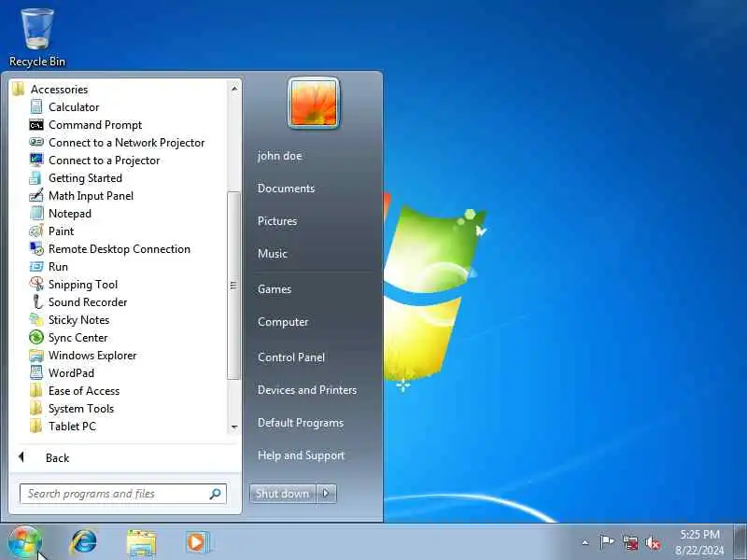Viewport: 747px width, 560px height.
Task: Click the programs list scroll-up arrow
Action: tap(234, 89)
